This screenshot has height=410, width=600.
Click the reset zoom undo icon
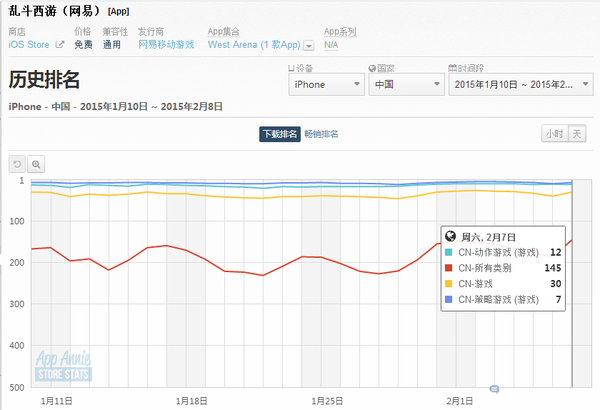[17, 164]
